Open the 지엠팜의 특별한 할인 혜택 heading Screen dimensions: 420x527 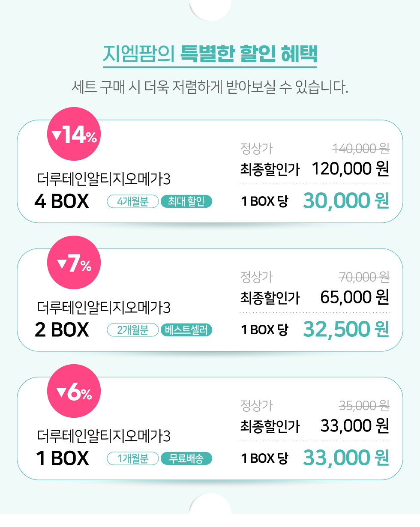(x=210, y=53)
